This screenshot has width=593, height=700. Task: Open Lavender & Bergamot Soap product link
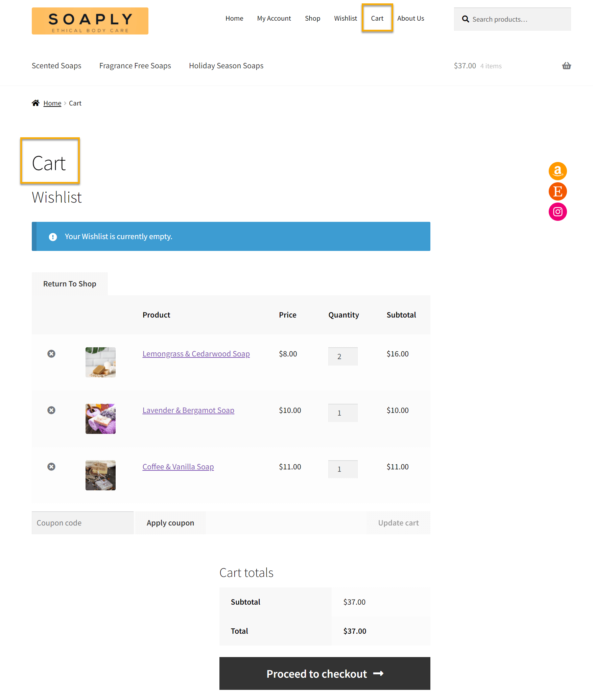(x=188, y=410)
